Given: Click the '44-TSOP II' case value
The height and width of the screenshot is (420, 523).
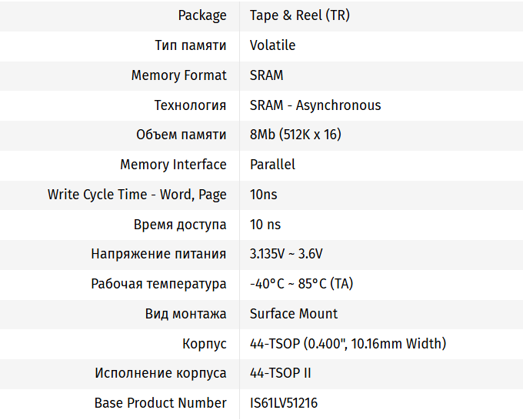Looking at the screenshot, I should 280,373.
